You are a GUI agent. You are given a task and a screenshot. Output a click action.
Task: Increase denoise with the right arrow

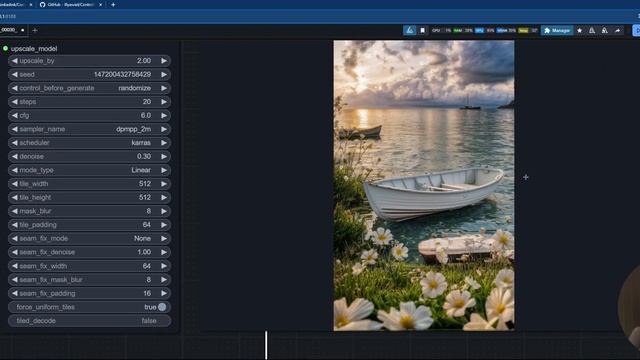(164, 156)
